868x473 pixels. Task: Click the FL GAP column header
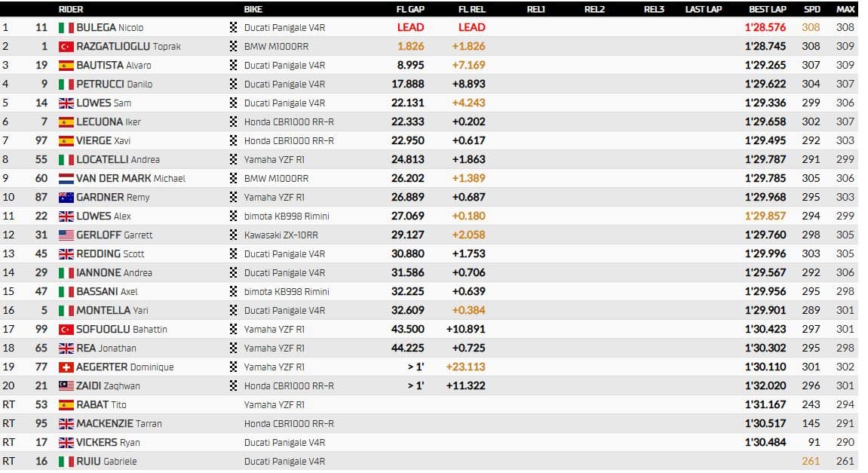click(410, 9)
